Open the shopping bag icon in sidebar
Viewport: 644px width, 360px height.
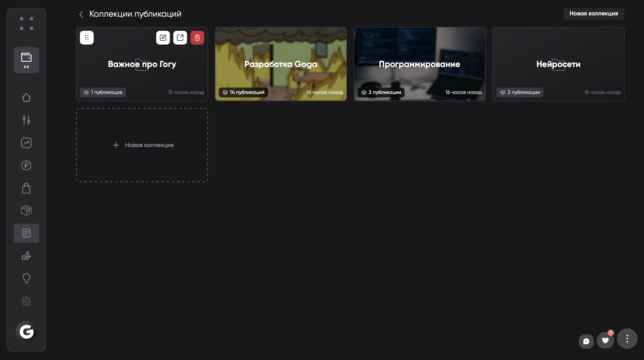click(26, 188)
